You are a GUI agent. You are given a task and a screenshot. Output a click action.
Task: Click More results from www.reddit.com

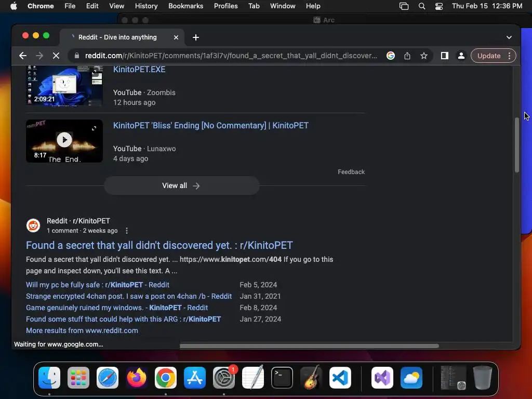pyautogui.click(x=82, y=330)
